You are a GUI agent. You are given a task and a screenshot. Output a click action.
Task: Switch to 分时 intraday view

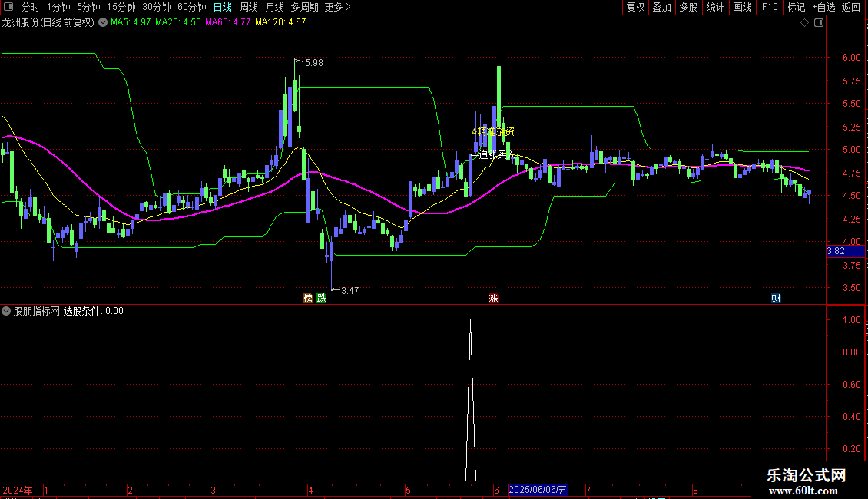(x=31, y=7)
